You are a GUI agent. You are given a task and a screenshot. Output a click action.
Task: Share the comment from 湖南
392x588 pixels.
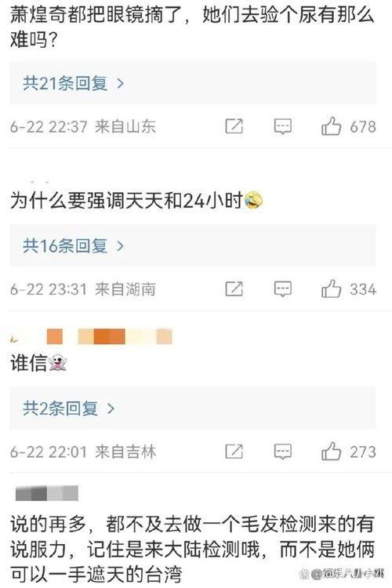click(x=234, y=289)
